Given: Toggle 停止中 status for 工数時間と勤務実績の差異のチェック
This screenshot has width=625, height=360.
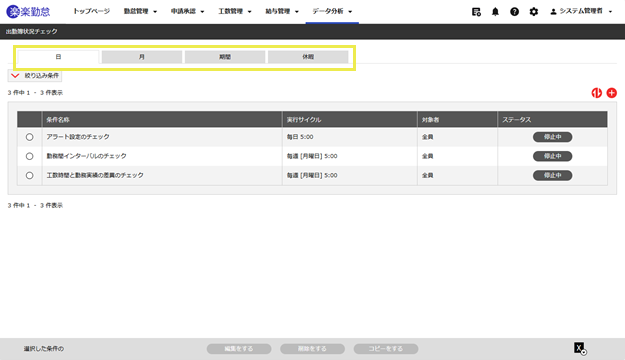Looking at the screenshot, I should (552, 175).
